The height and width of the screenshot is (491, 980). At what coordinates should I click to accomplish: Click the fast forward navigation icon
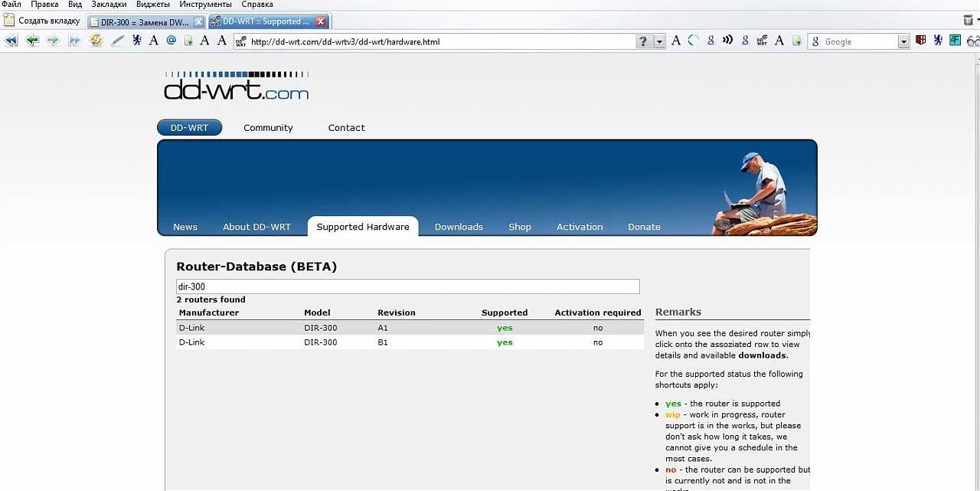click(74, 41)
